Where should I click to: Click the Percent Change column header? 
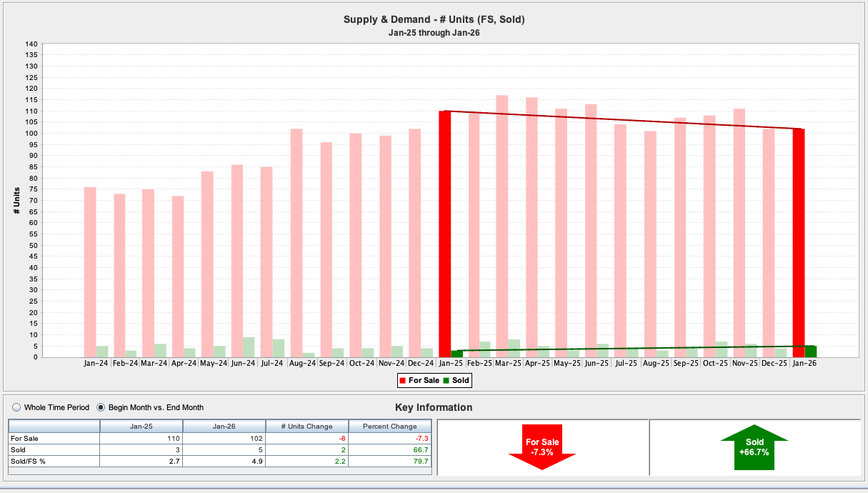coord(389,426)
